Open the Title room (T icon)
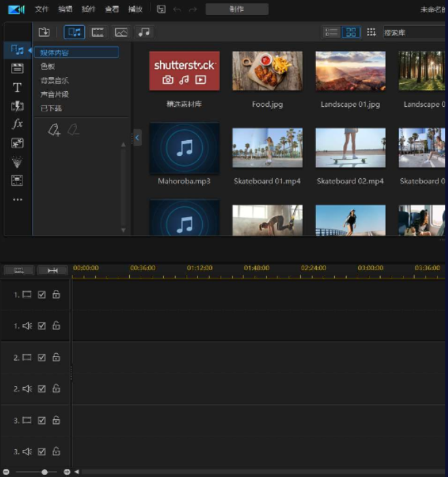 pos(18,87)
